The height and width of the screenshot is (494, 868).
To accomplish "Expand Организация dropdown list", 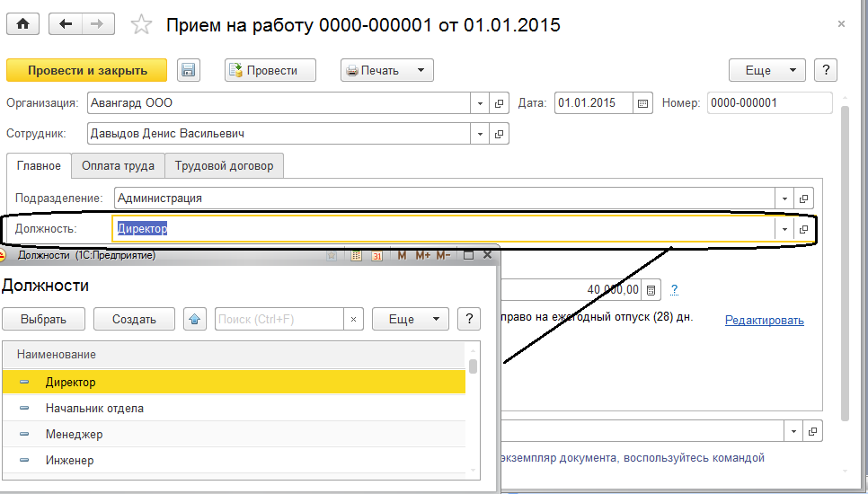I will tap(480, 103).
